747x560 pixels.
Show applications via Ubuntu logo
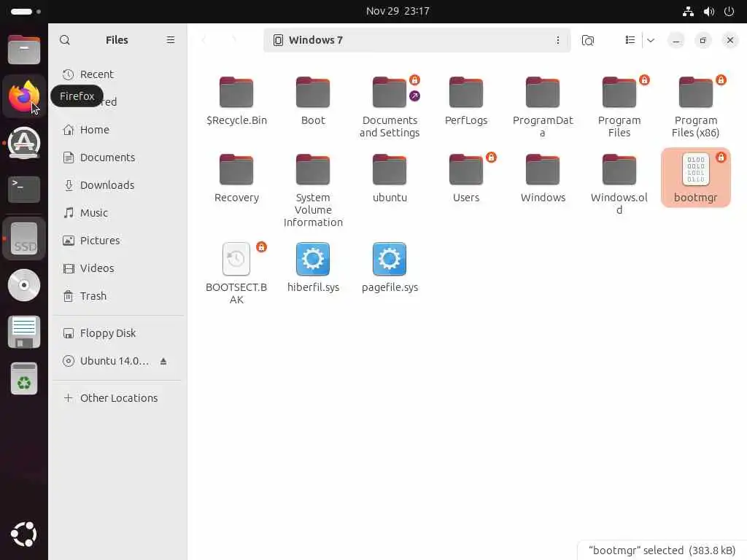[x=24, y=534]
